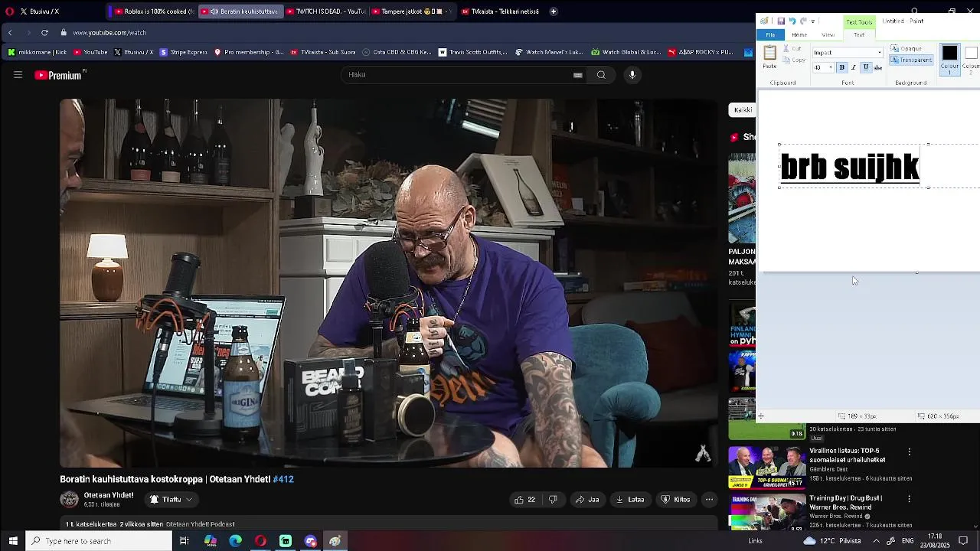This screenshot has width=980, height=551.
Task: Choose the Colour 2 white swatch
Action: (971, 58)
